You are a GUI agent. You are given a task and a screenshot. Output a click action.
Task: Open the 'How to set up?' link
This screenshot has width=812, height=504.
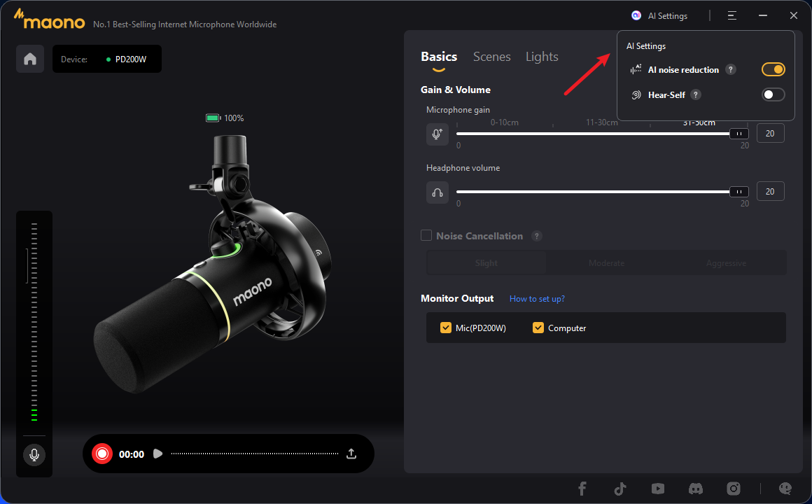point(537,299)
